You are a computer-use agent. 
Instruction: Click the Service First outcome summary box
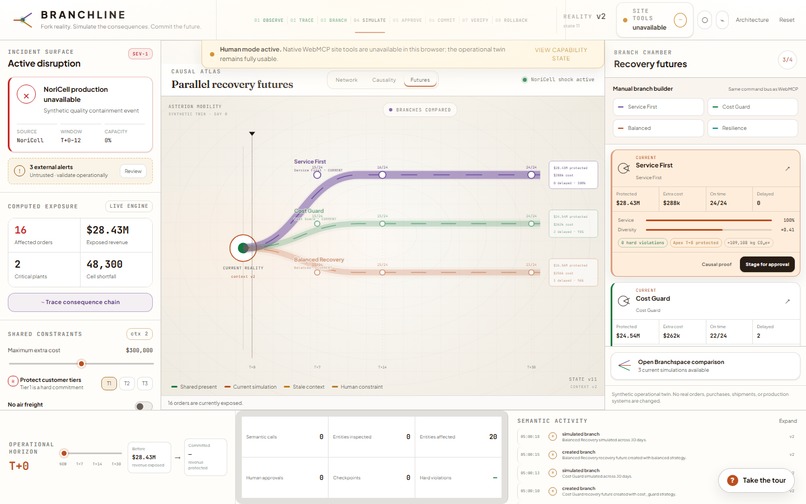tap(573, 175)
